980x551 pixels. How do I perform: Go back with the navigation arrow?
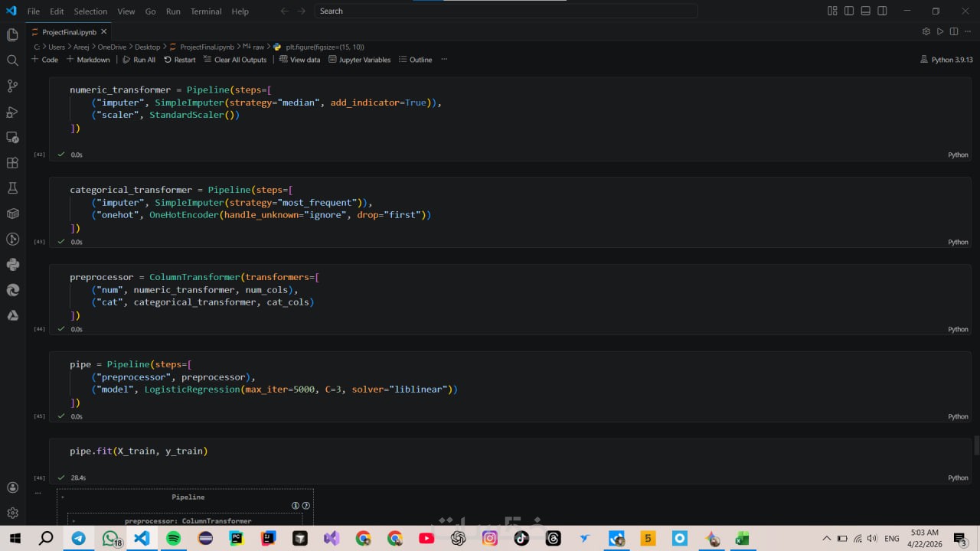pyautogui.click(x=285, y=11)
